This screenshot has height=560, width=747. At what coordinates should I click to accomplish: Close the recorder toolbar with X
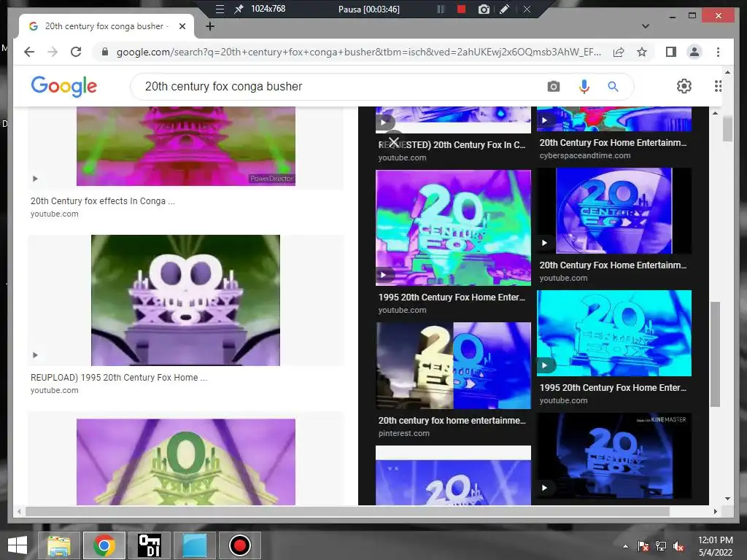(x=527, y=9)
